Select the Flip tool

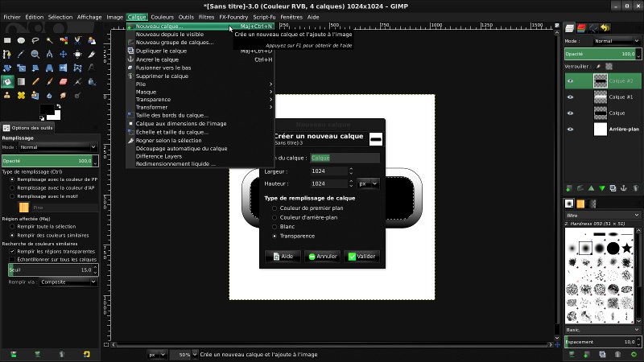[64, 68]
